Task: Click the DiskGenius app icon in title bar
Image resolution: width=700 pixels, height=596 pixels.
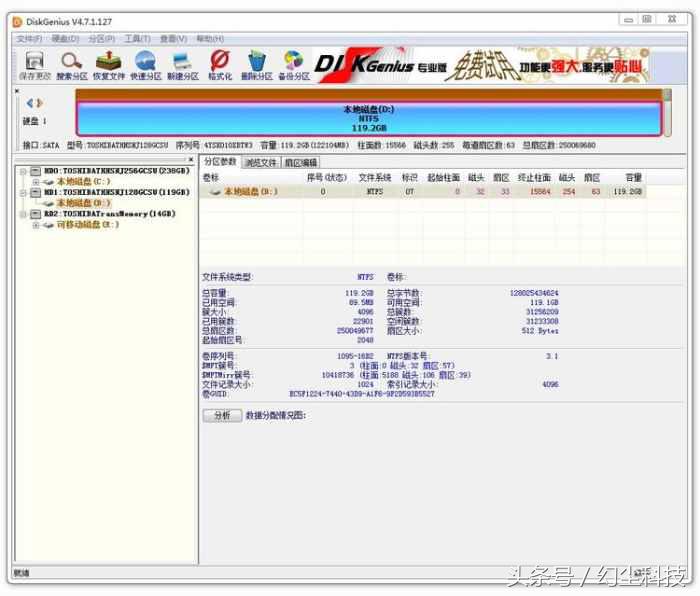Action: (x=17, y=21)
